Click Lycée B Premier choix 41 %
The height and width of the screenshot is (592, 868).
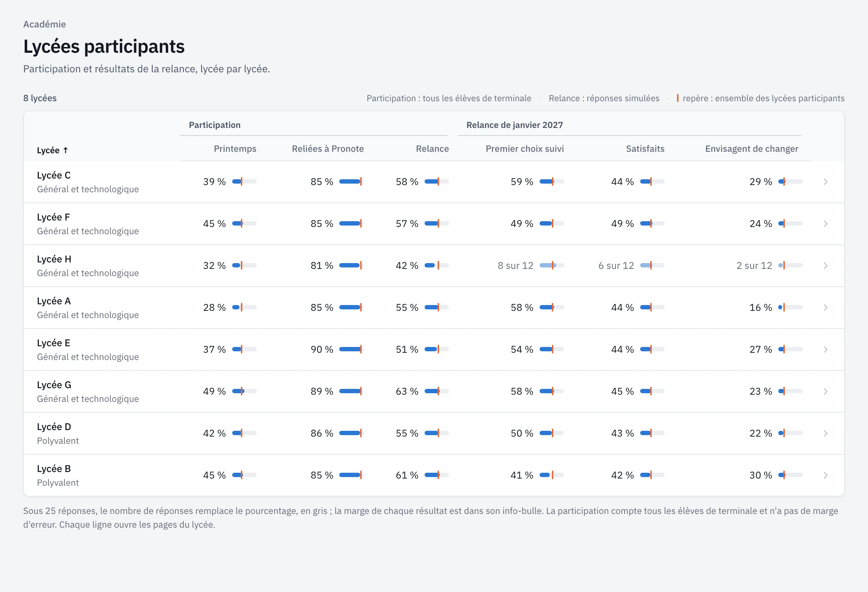522,475
